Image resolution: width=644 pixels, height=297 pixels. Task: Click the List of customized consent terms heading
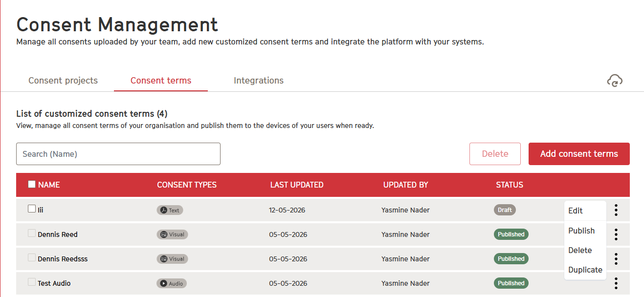point(92,114)
